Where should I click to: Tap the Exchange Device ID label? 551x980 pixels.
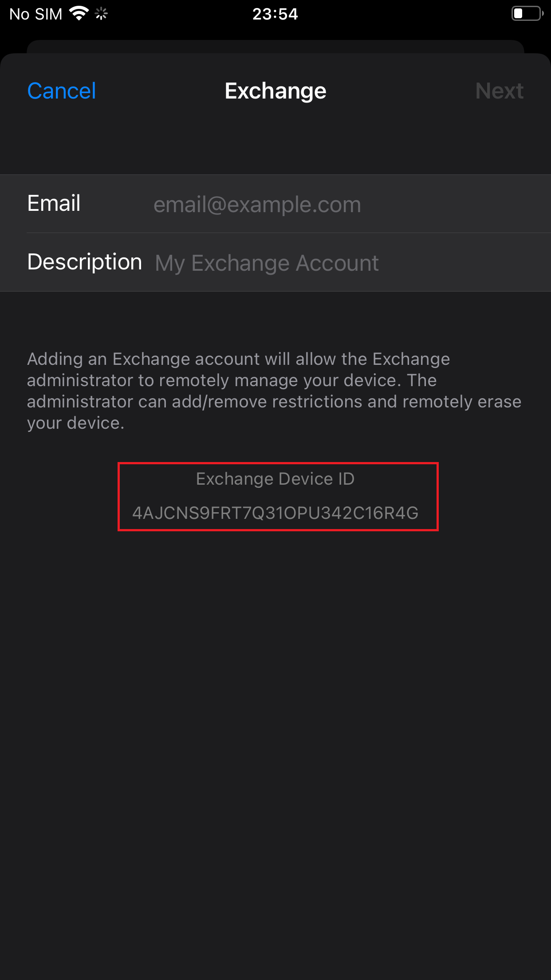pos(275,479)
